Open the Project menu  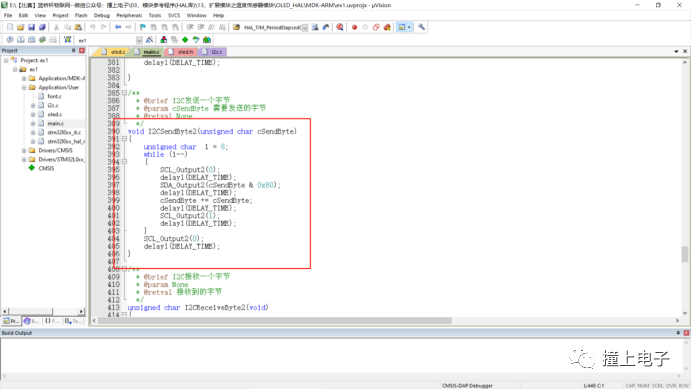(x=60, y=15)
